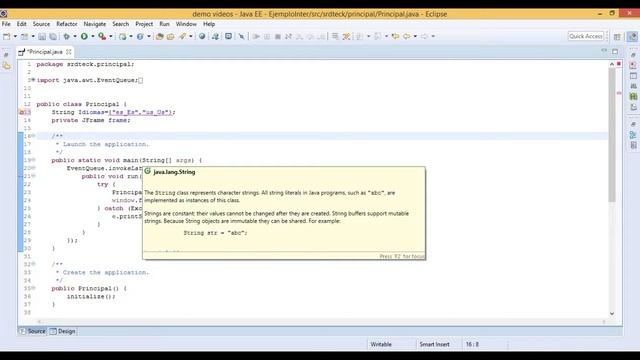Open the New Java Class dropdown arrow
Image resolution: width=640 pixels, height=360 pixels.
149,36
